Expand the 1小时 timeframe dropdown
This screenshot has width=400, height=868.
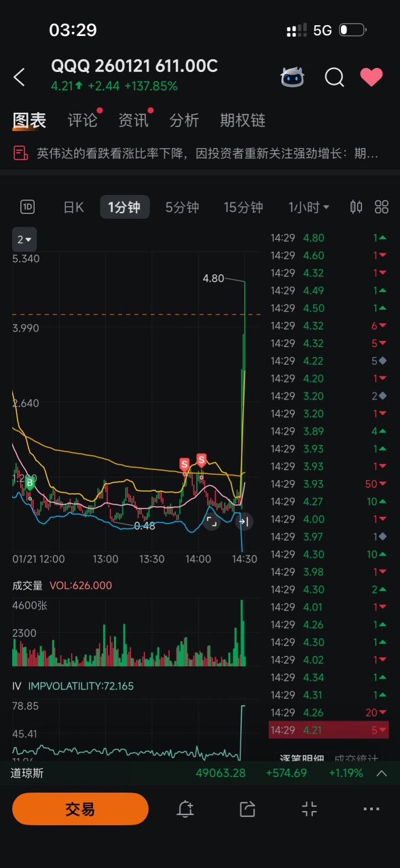pyautogui.click(x=308, y=207)
